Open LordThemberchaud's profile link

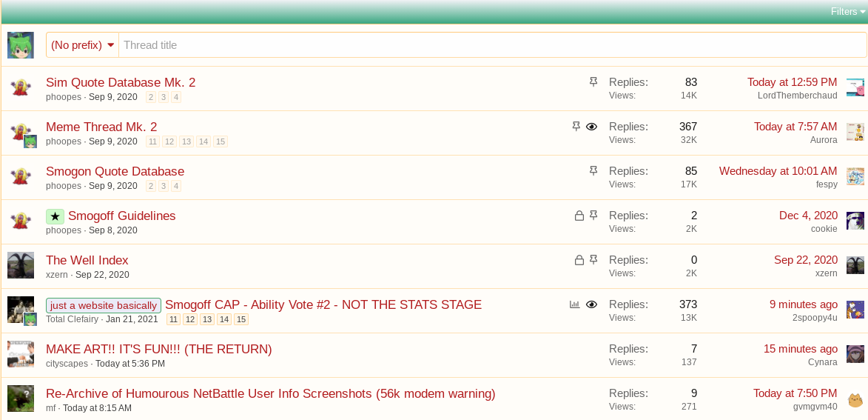pos(797,96)
